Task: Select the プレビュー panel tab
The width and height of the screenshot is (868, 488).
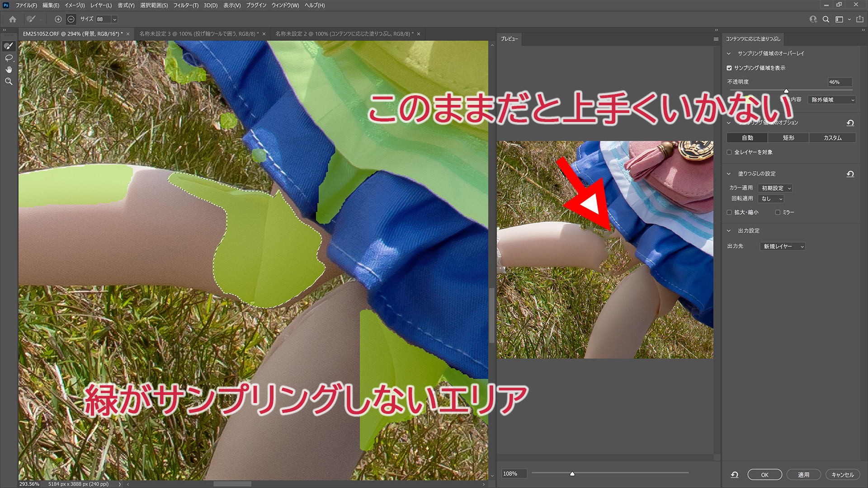Action: click(509, 39)
